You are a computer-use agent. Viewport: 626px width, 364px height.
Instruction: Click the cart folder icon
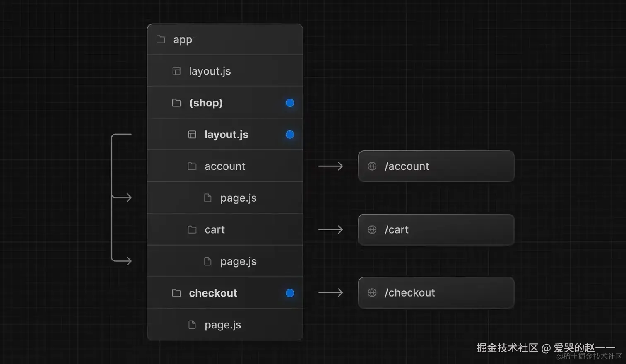pyautogui.click(x=192, y=229)
